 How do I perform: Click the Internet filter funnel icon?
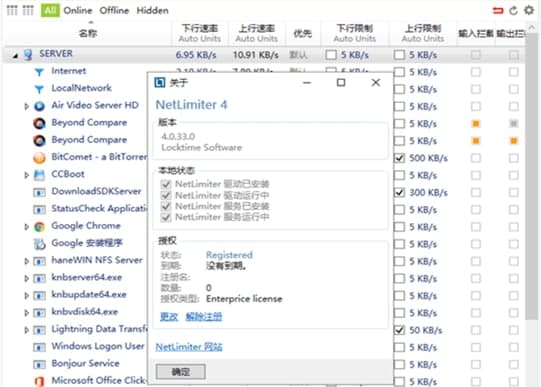(39, 72)
